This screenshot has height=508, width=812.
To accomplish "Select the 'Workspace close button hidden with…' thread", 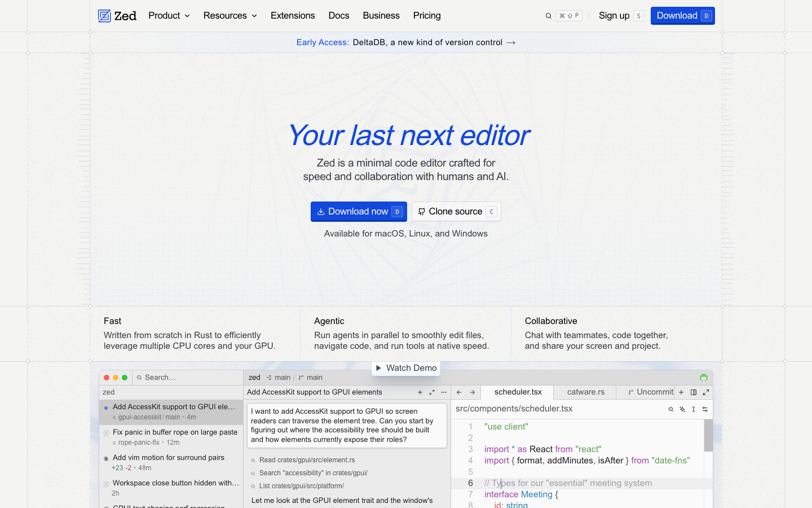I will coord(171,488).
